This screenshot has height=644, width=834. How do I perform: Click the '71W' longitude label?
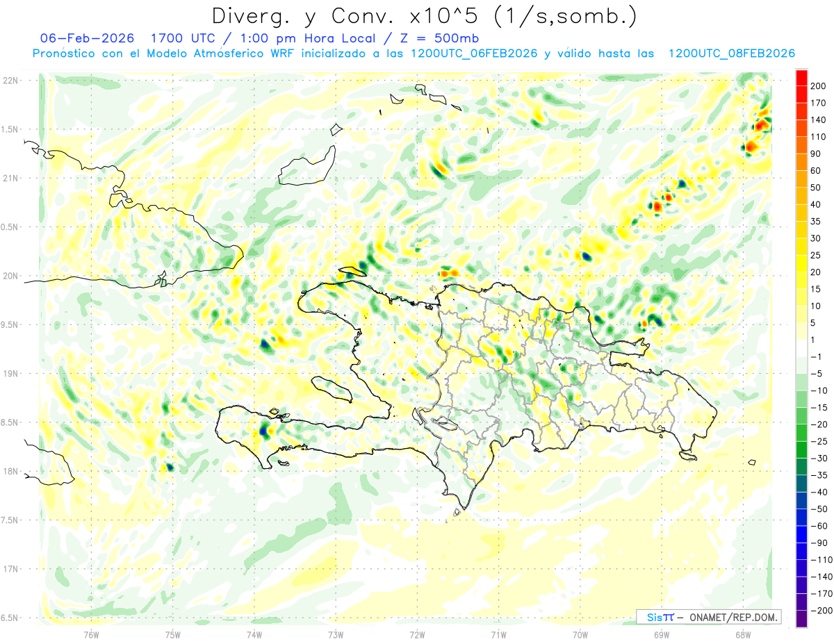pyautogui.click(x=499, y=634)
